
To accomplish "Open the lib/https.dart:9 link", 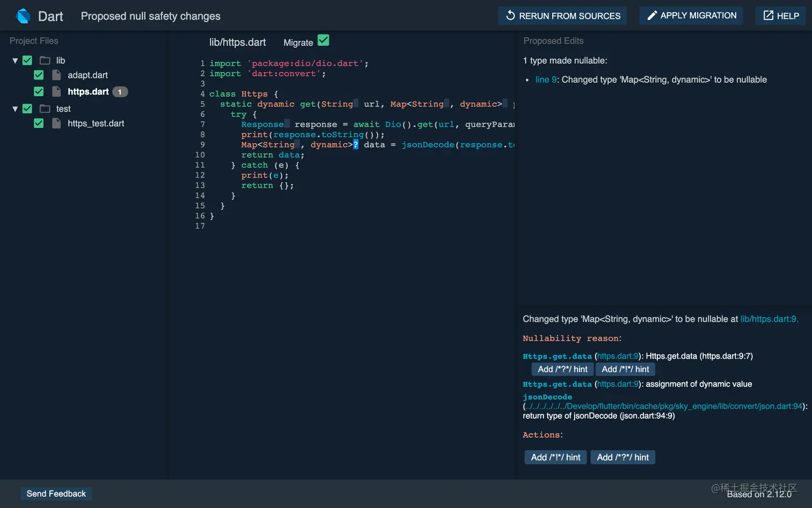I will pyautogui.click(x=769, y=319).
